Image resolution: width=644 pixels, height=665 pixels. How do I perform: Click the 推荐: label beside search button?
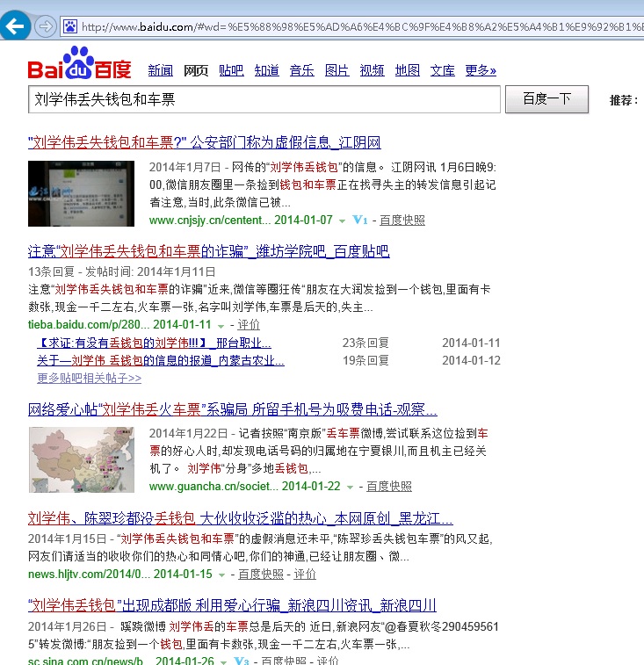pos(624,100)
